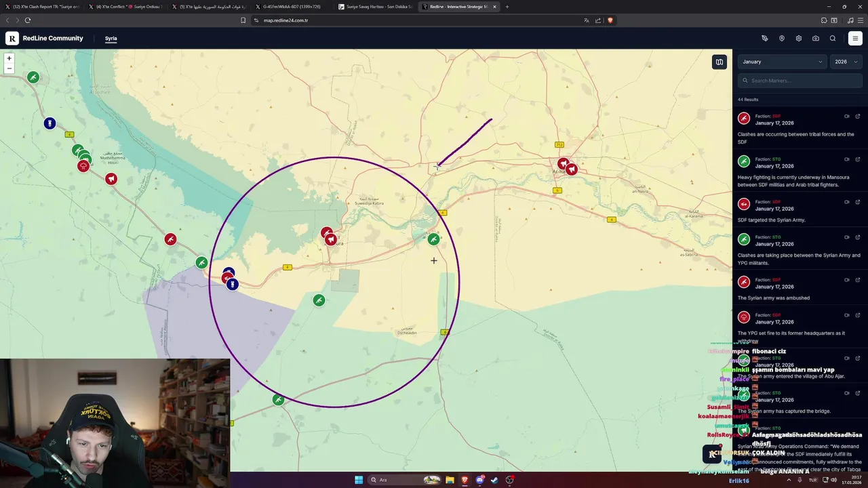Select faction icon of 'SDF targeted the Syrian Army' entry
868x488 pixels.
(x=744, y=205)
